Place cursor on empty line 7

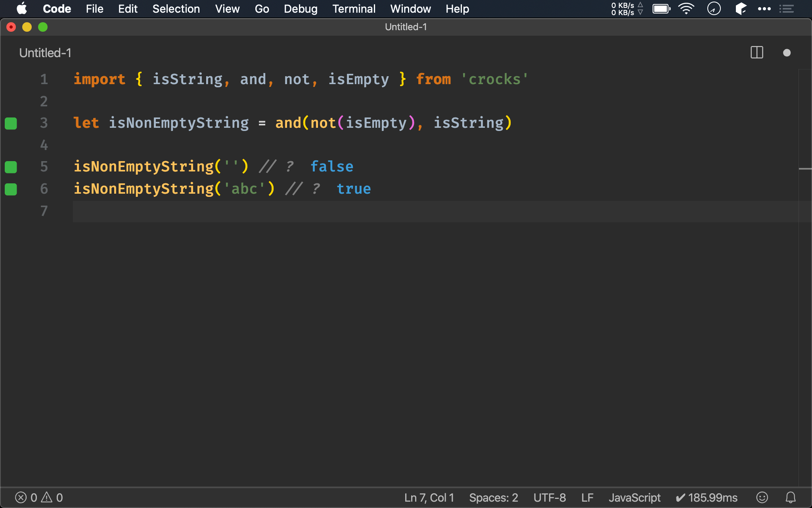tap(435, 211)
